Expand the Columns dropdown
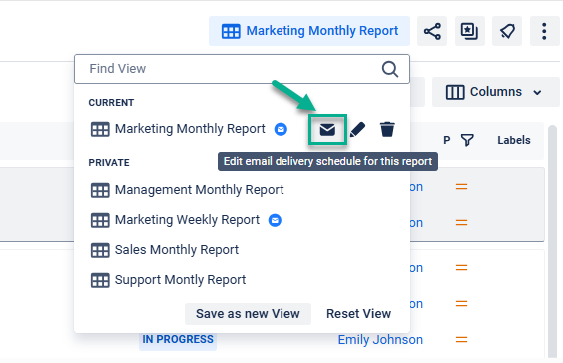This screenshot has width=563, height=363. pyautogui.click(x=495, y=92)
